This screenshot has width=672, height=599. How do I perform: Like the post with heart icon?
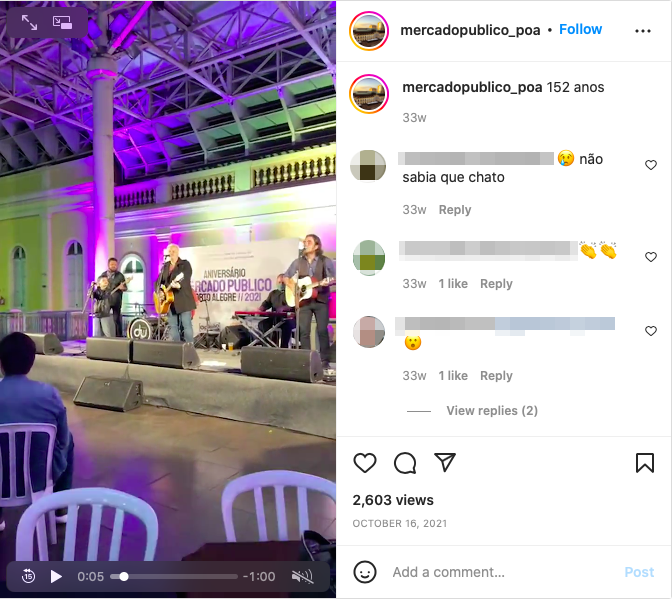[365, 463]
